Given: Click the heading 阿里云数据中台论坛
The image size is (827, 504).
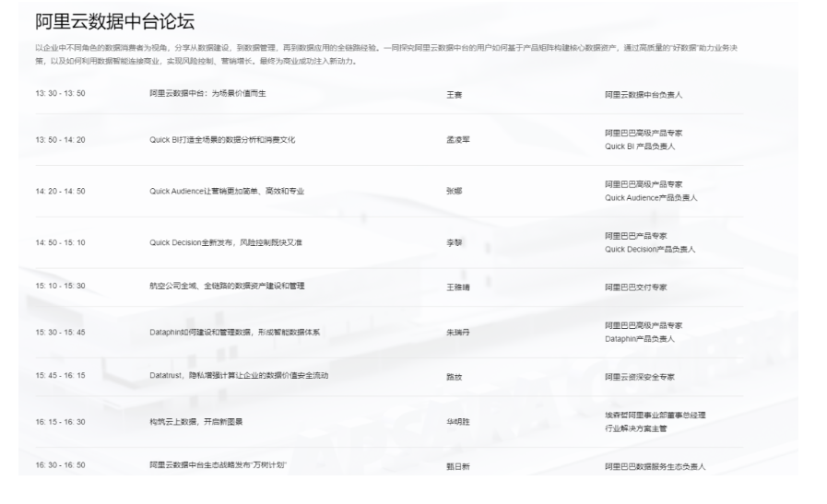Looking at the screenshot, I should (115, 21).
